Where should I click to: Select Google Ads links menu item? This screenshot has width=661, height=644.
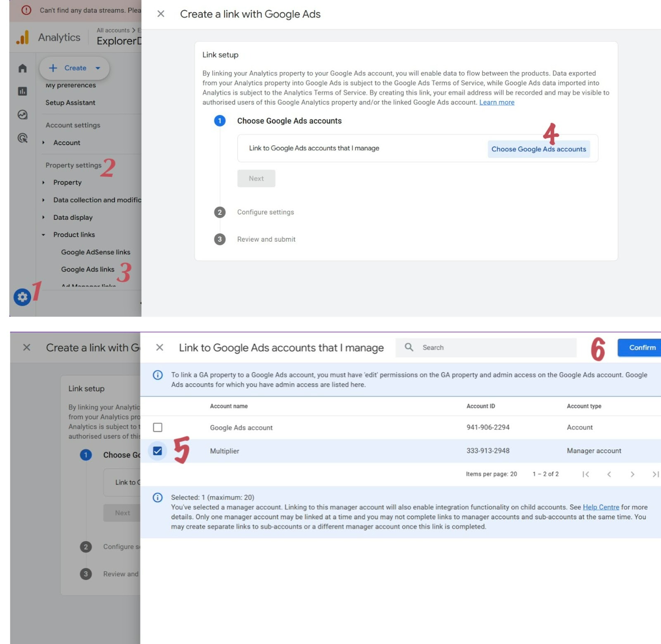click(88, 269)
